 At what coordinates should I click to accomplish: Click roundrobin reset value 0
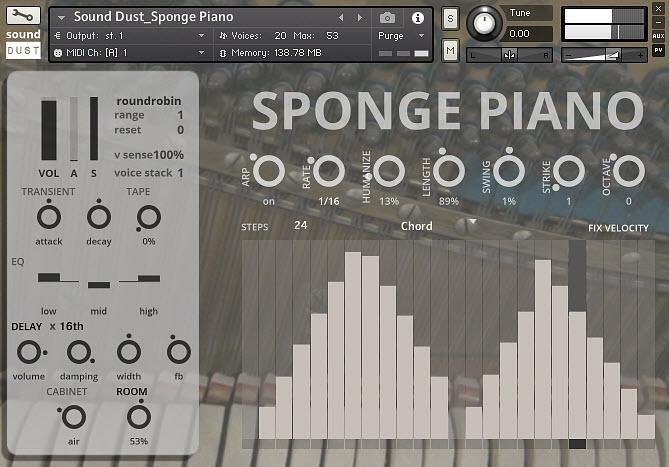tap(180, 130)
